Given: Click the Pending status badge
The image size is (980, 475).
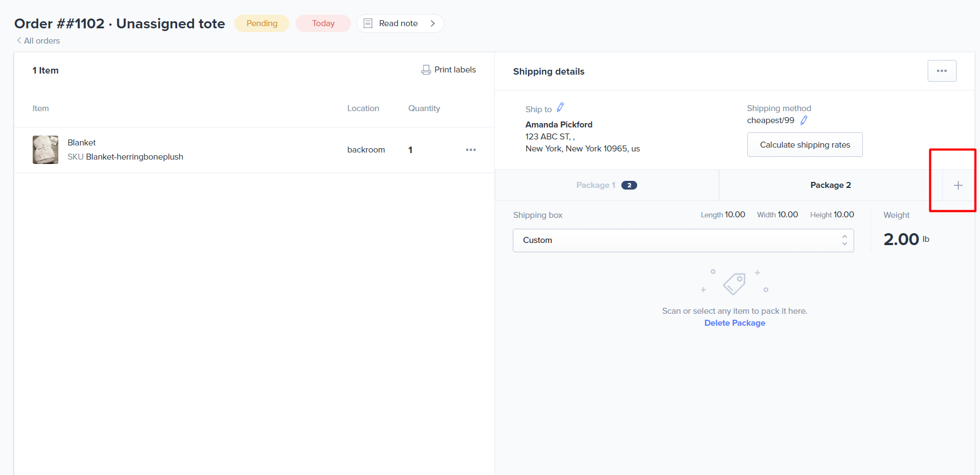Looking at the screenshot, I should 262,23.
